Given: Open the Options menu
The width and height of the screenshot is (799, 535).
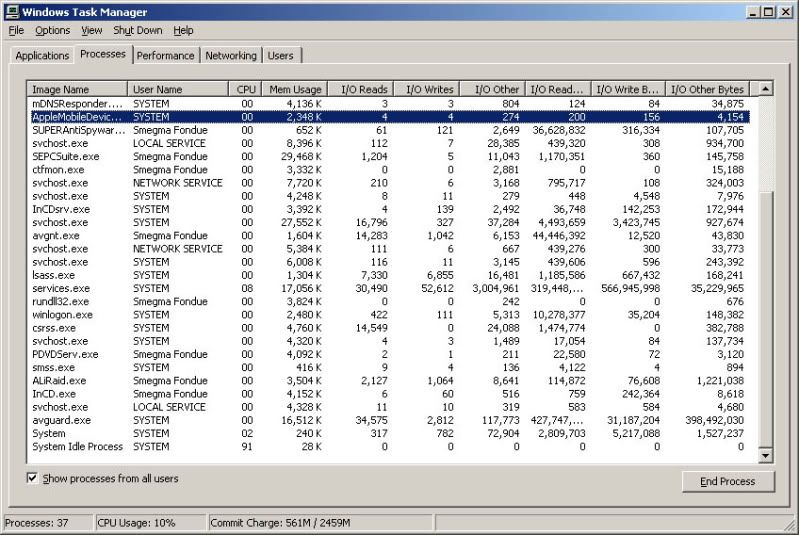Looking at the screenshot, I should pyautogui.click(x=52, y=31).
